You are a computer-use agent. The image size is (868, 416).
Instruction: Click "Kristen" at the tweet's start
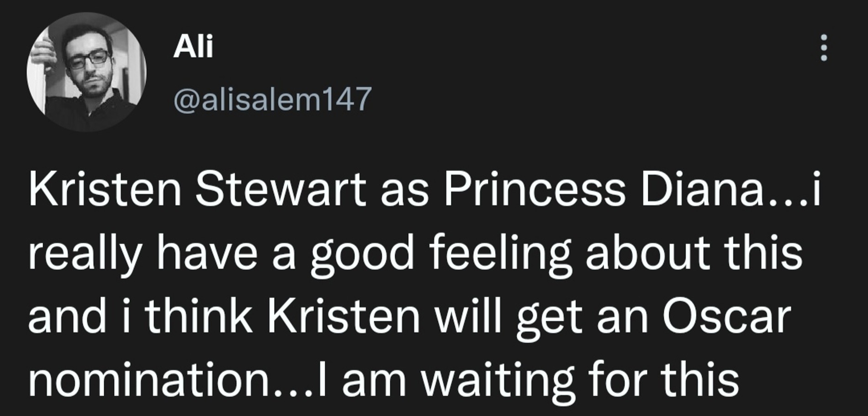[x=105, y=189]
